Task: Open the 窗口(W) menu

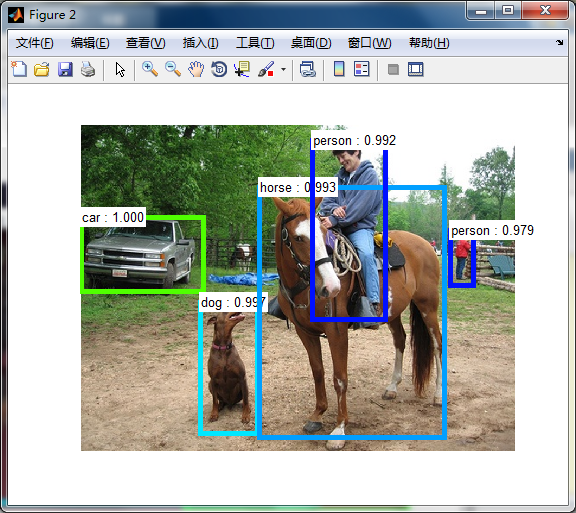Action: pos(369,43)
